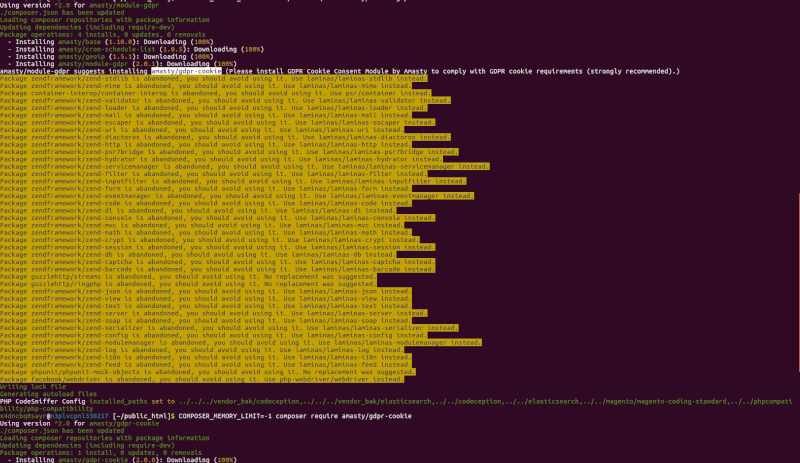Screen dimensions: 800x463
Task: Click the zendframework/zend-json abandoned warning
Action: click(206, 291)
